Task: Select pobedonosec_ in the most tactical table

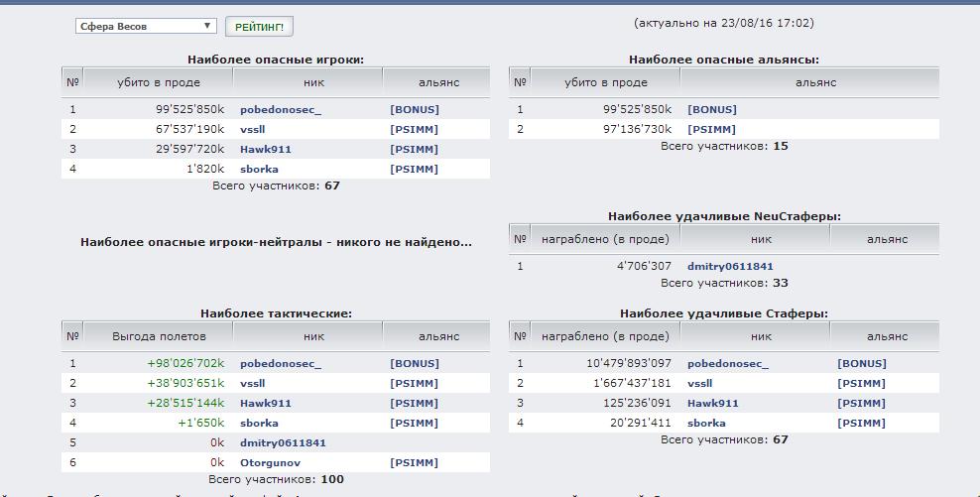Action: click(x=280, y=364)
